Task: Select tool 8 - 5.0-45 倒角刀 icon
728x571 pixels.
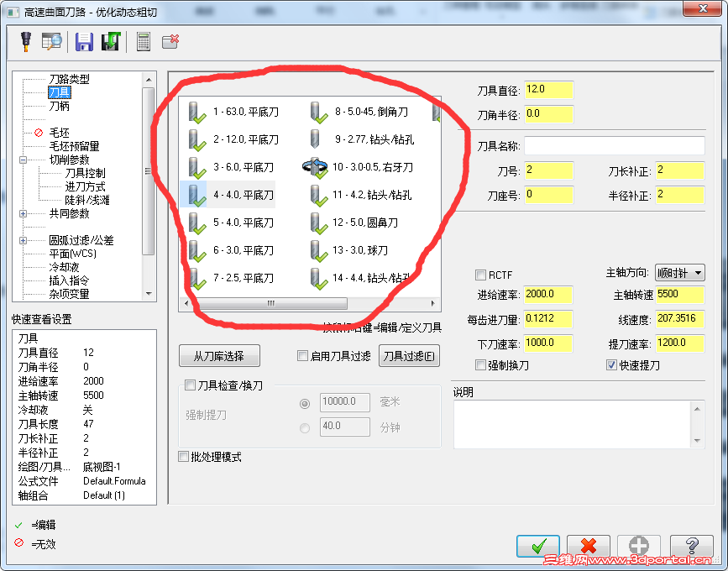Action: (x=318, y=113)
